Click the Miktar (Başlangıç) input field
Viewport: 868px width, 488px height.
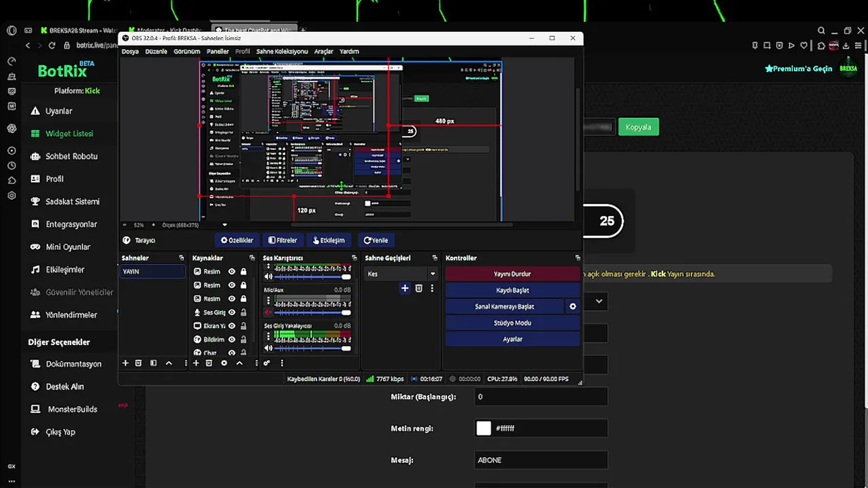click(540, 397)
